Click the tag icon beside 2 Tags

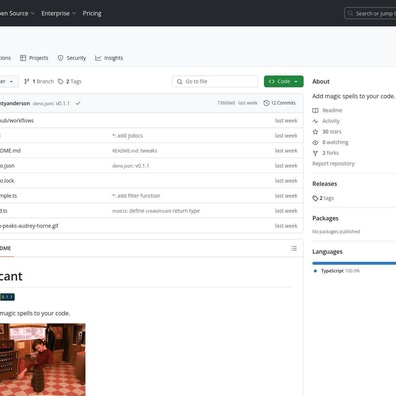pos(60,81)
